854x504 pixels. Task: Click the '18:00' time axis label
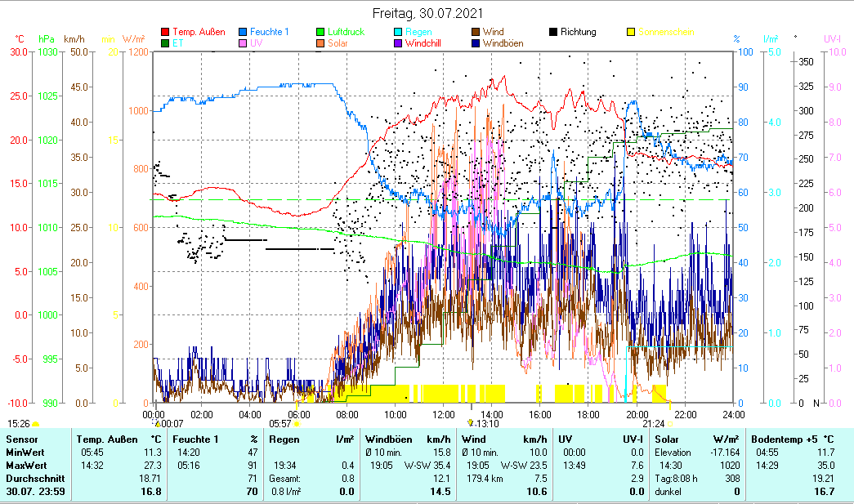588,415
